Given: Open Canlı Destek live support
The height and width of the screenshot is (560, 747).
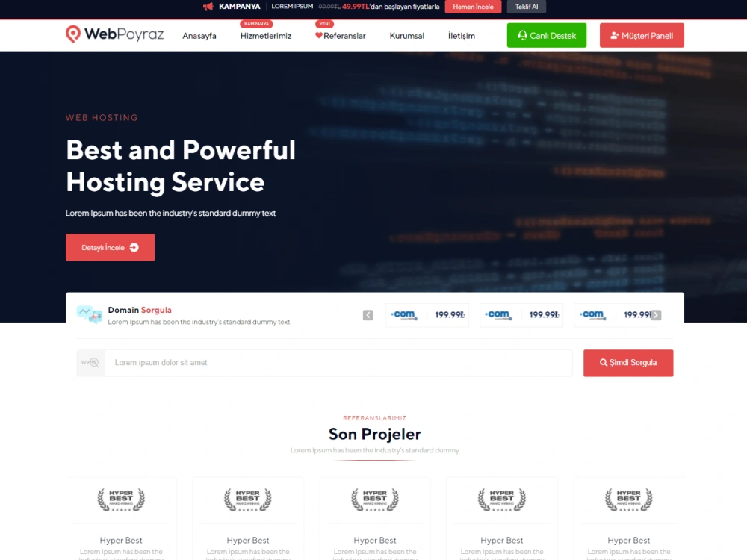Looking at the screenshot, I should pyautogui.click(x=547, y=35).
